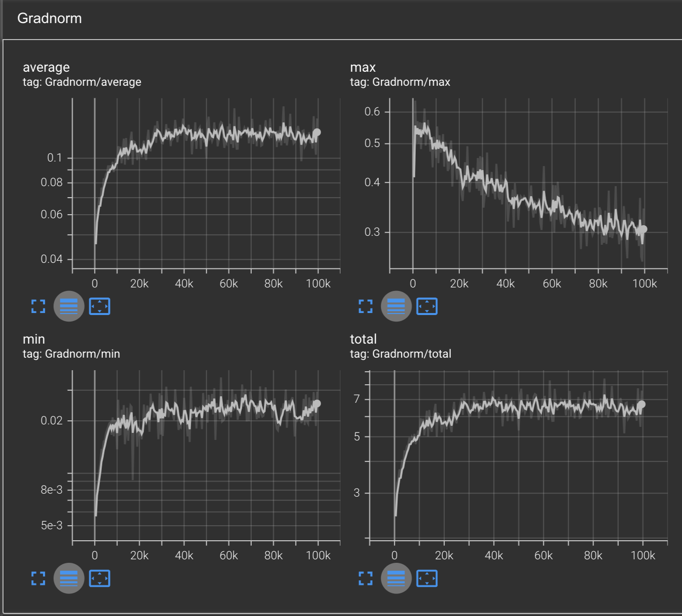The height and width of the screenshot is (616, 682).
Task: Click the last data point on max chart
Action: pyautogui.click(x=644, y=229)
